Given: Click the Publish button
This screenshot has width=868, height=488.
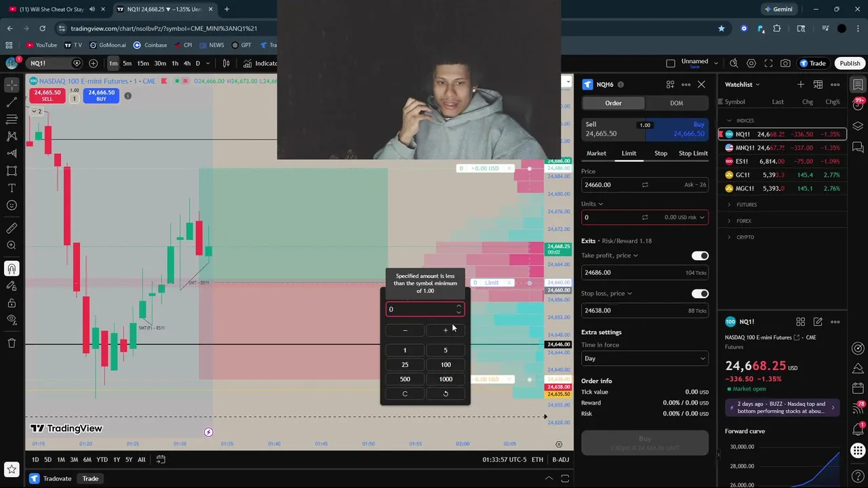Looking at the screenshot, I should click(x=850, y=63).
